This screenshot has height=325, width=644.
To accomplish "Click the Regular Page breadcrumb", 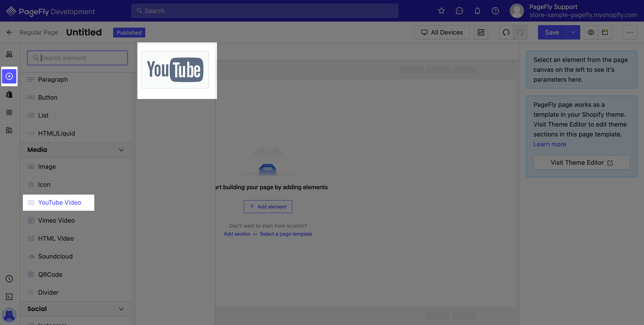I will [x=39, y=33].
